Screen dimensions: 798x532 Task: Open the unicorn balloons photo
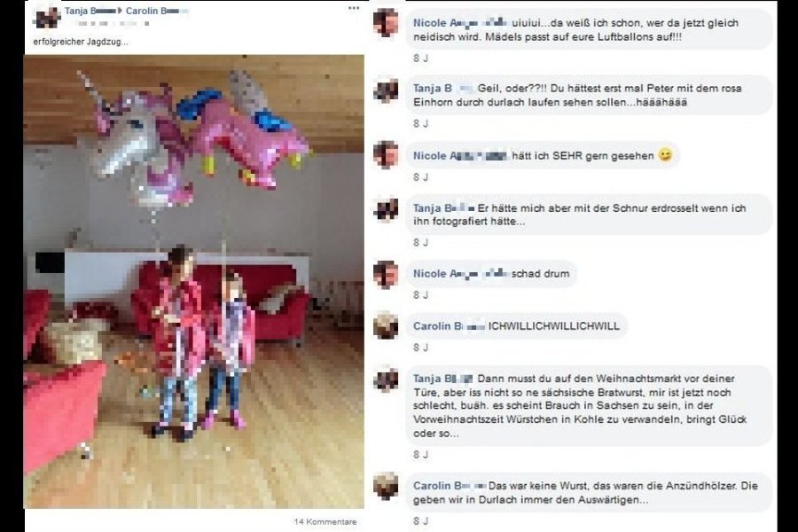click(x=194, y=282)
